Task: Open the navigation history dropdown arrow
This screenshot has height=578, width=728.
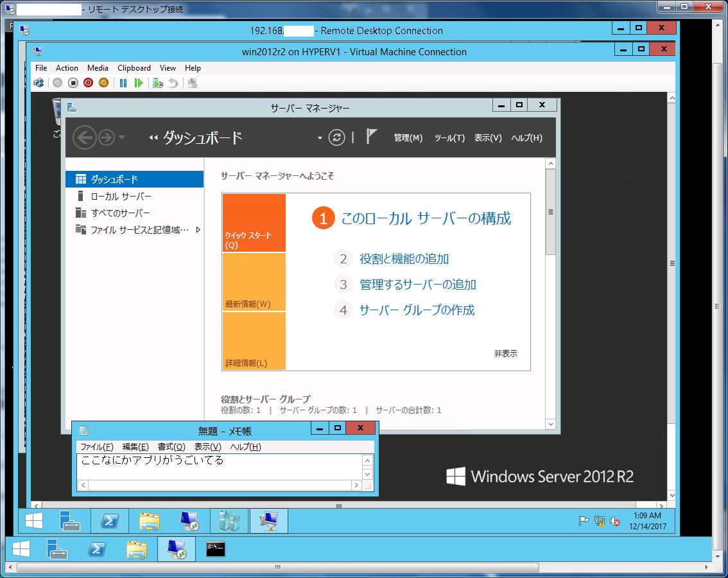Action: tap(121, 137)
